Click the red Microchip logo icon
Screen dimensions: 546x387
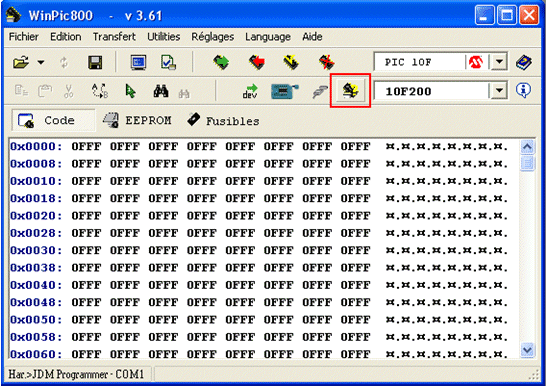click(476, 62)
